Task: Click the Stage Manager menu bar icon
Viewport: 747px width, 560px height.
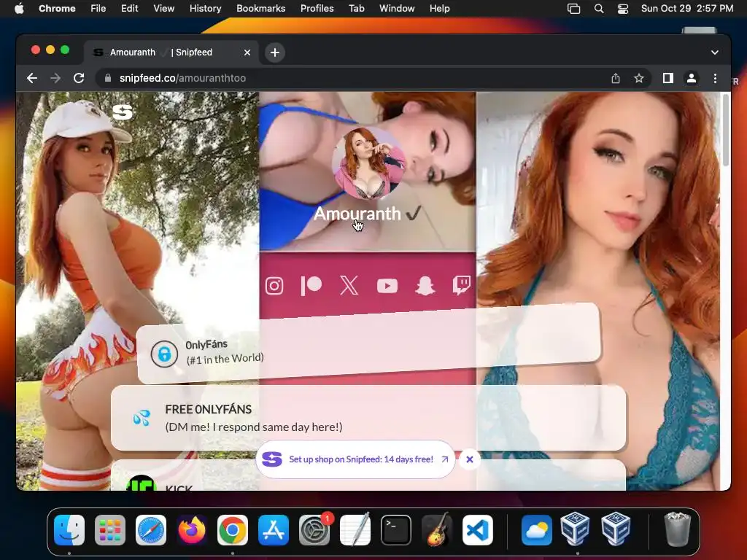Action: point(573,9)
